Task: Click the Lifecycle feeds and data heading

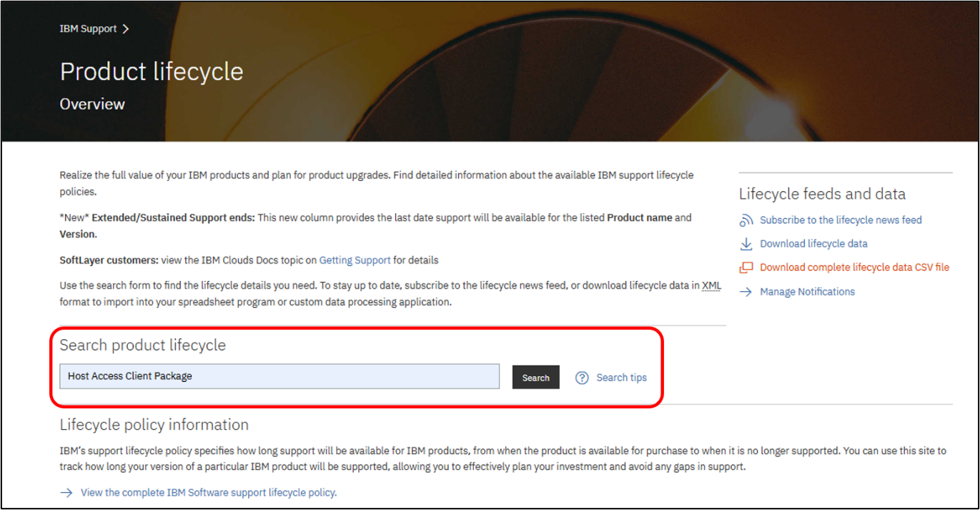Action: 822,194
